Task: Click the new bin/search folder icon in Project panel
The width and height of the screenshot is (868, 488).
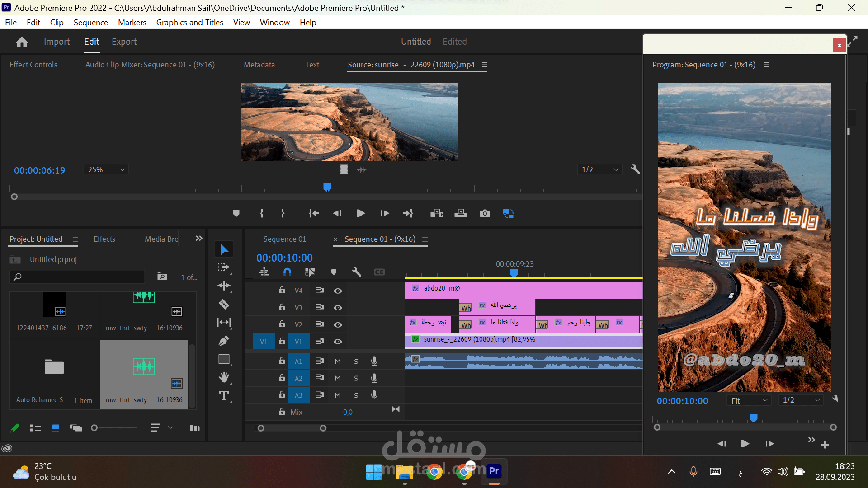Action: pyautogui.click(x=162, y=277)
